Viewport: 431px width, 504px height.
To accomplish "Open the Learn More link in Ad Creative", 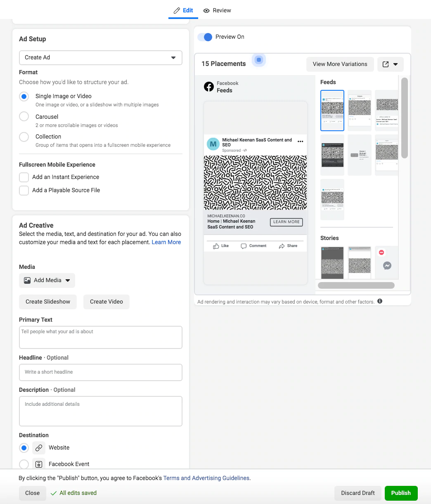I will coord(166,242).
